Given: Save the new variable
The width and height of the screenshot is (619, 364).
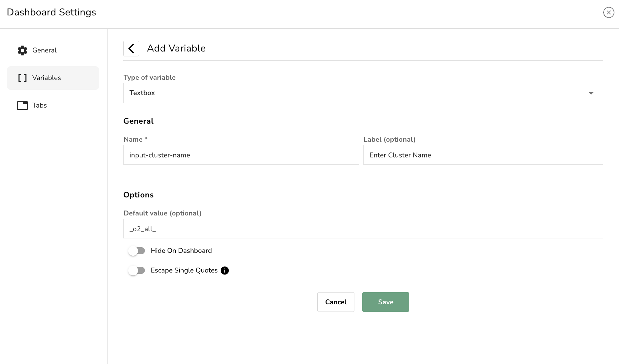Looking at the screenshot, I should [385, 302].
